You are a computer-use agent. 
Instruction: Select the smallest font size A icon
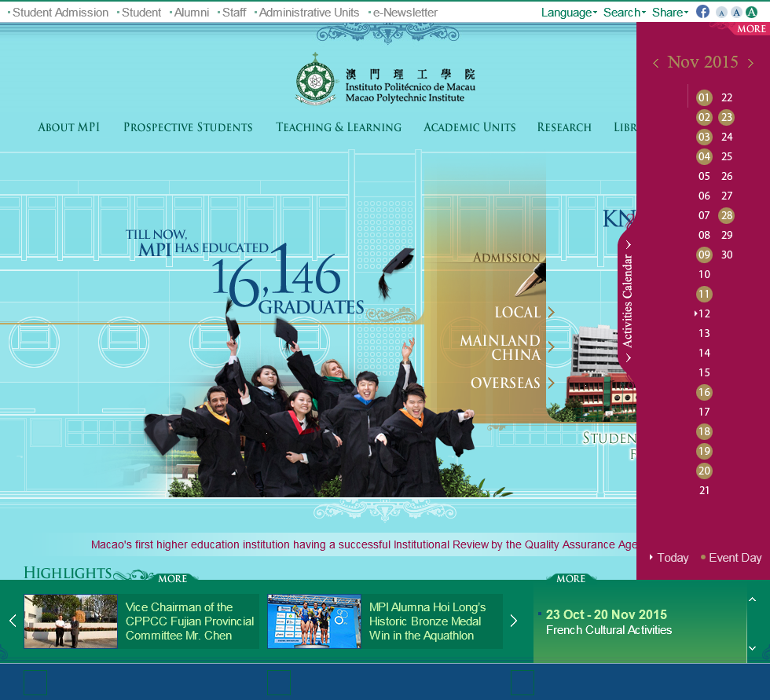pyautogui.click(x=721, y=13)
